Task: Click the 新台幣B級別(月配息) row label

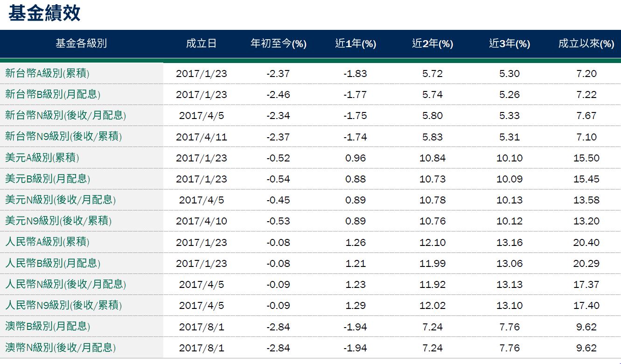Action: 53,94
